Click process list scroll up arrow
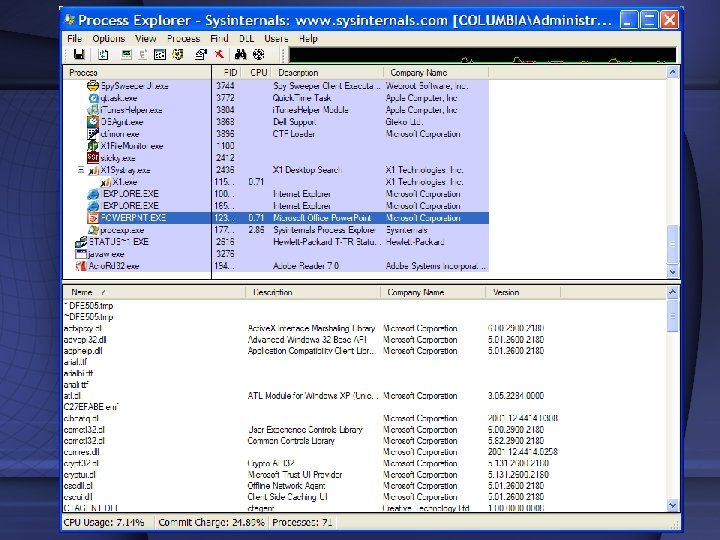The width and height of the screenshot is (720, 540). [x=672, y=72]
